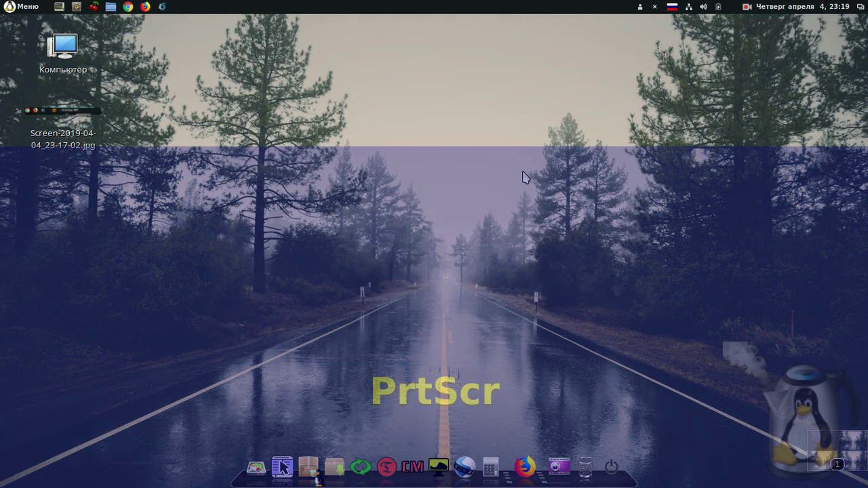This screenshot has height=488, width=868.
Task: Open the package box with penguin icon
Action: pos(309,468)
